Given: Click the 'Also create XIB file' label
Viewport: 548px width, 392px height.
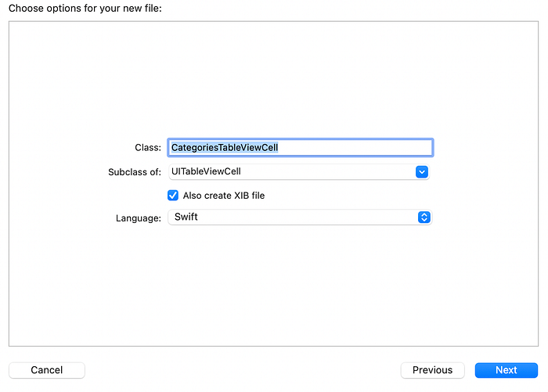Looking at the screenshot, I should point(224,196).
